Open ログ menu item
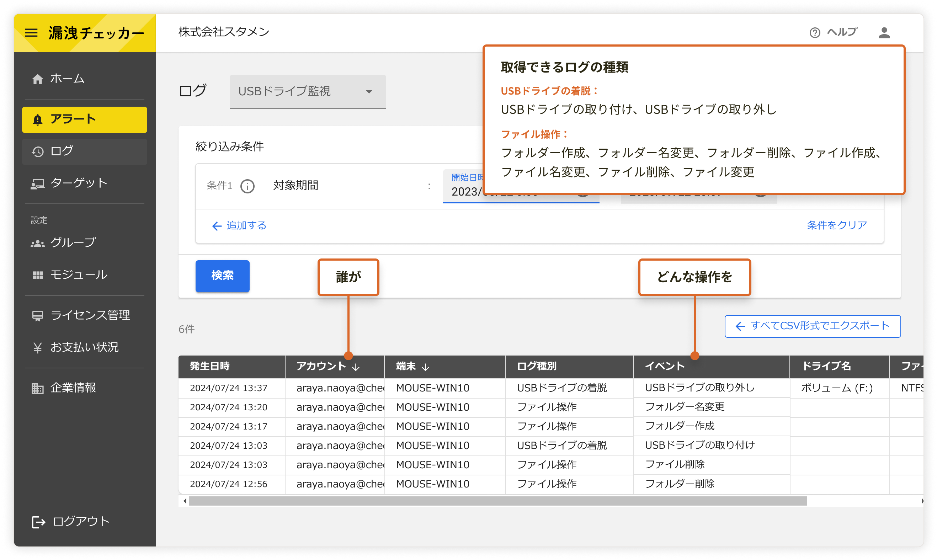This screenshot has height=560, width=937. 84,151
